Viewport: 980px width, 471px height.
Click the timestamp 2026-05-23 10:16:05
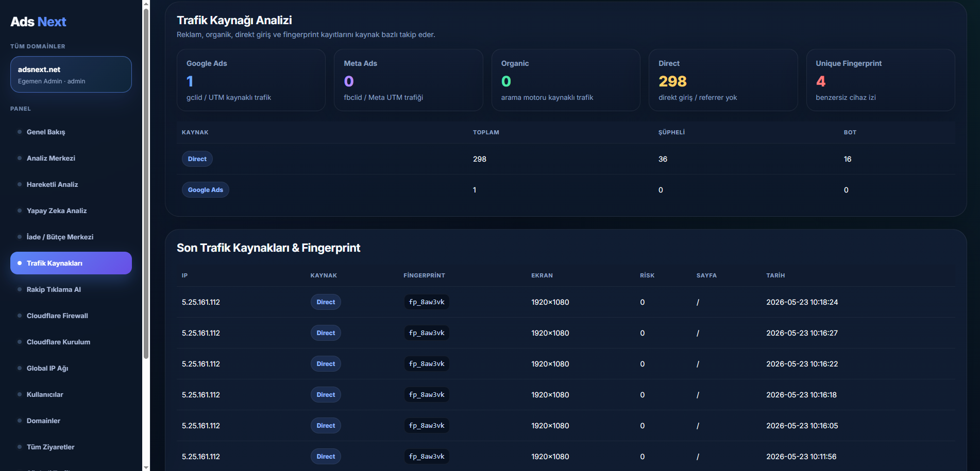point(802,426)
